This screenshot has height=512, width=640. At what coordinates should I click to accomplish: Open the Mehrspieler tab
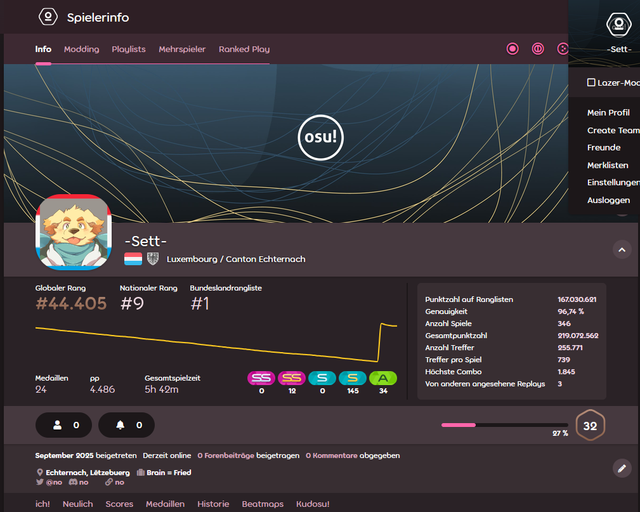(182, 49)
